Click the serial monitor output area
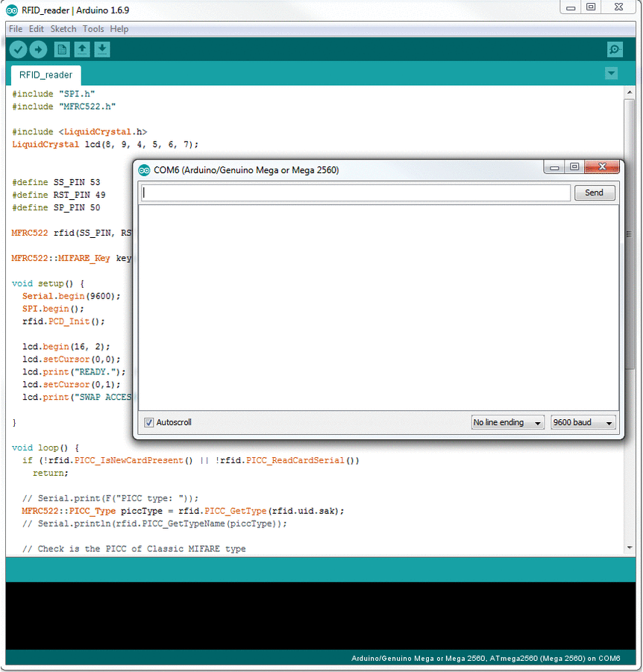Image resolution: width=643 pixels, height=672 pixels. point(378,307)
